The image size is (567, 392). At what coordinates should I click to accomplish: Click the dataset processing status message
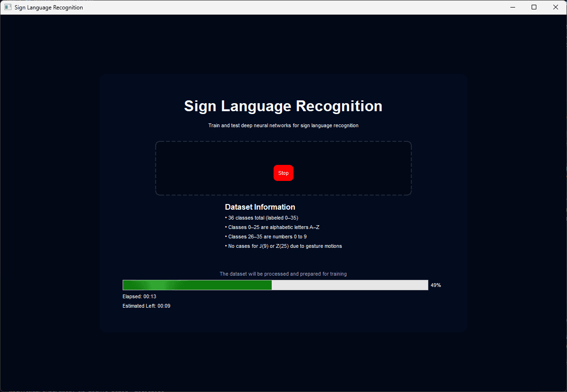coord(283,274)
